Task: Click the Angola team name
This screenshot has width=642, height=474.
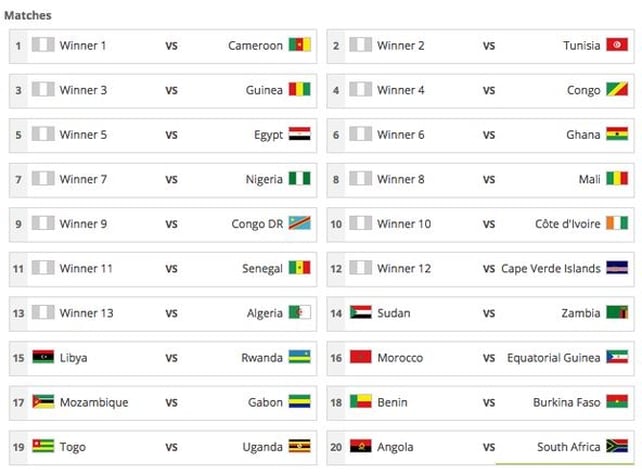Action: point(395,447)
